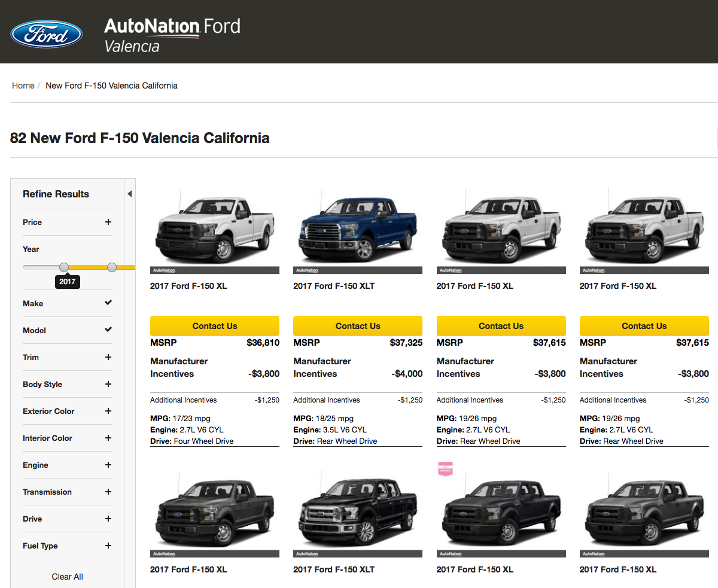Click Engine: 3.5L V6 CYL text
The width and height of the screenshot is (718, 588).
pos(330,429)
